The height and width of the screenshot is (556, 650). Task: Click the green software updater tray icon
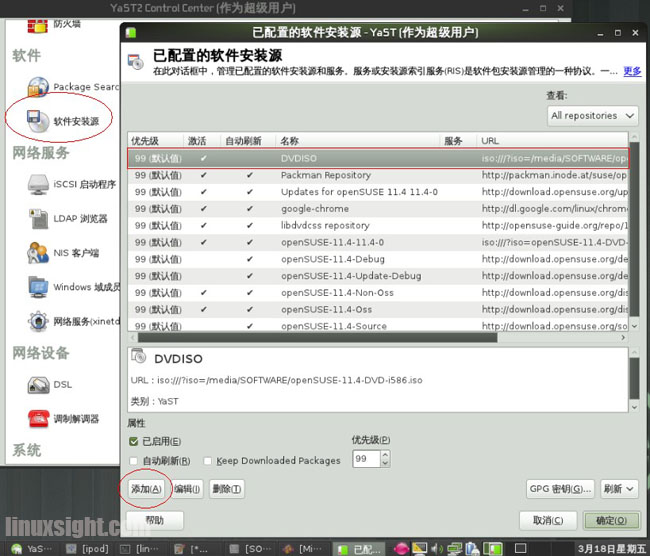coord(492,549)
